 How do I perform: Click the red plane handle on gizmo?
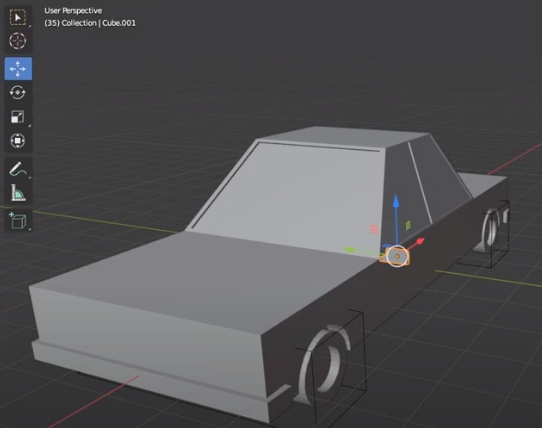(374, 229)
